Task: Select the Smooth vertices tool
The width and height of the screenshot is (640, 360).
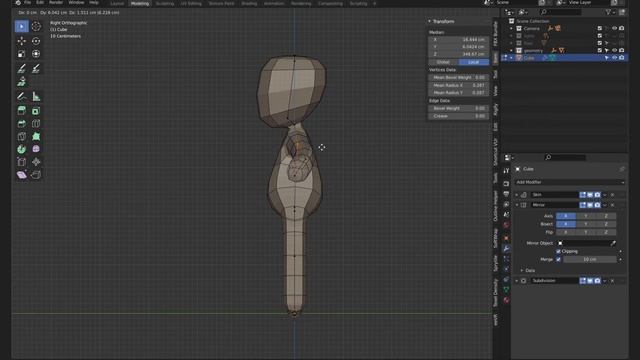Action: coord(36,149)
